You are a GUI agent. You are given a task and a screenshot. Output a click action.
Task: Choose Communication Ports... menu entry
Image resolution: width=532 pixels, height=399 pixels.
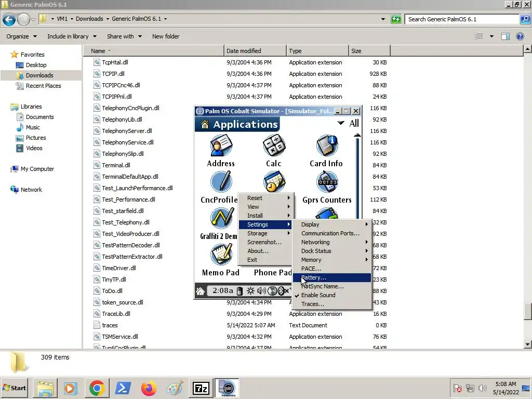pos(332,233)
